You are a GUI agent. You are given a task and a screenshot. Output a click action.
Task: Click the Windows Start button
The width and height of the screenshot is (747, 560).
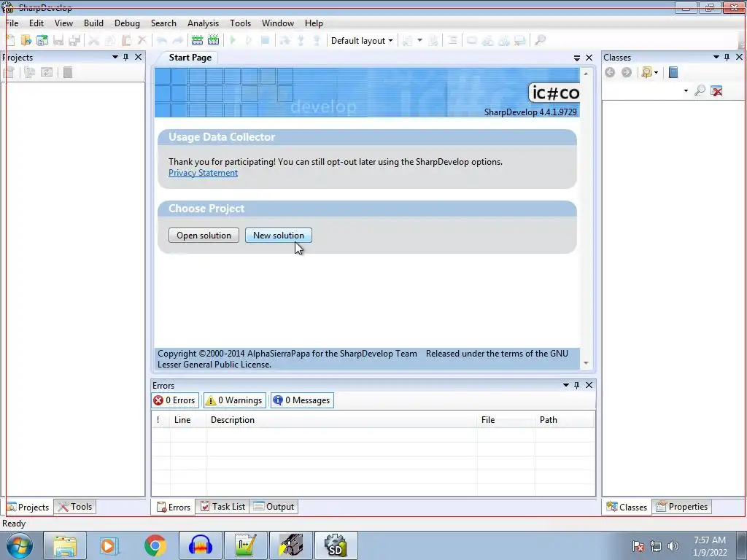19,545
